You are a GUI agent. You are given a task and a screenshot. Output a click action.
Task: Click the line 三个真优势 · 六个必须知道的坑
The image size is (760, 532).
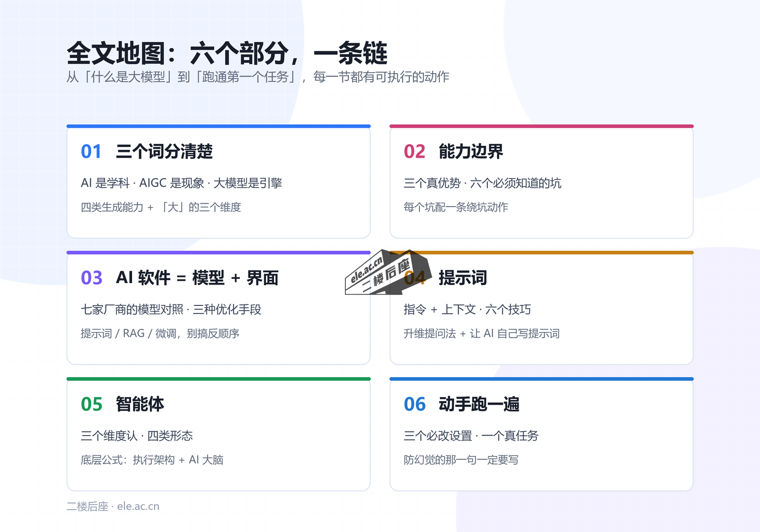(483, 183)
